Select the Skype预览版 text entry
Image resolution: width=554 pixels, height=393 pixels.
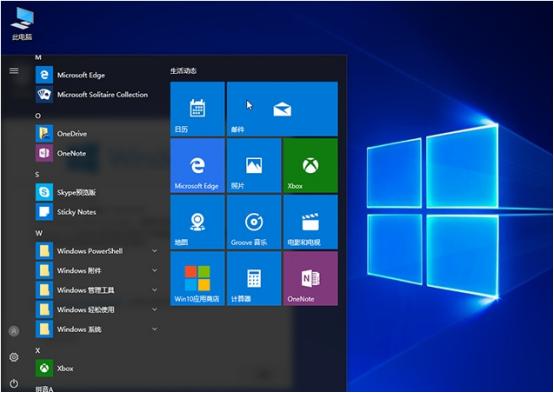pyautogui.click(x=76, y=193)
